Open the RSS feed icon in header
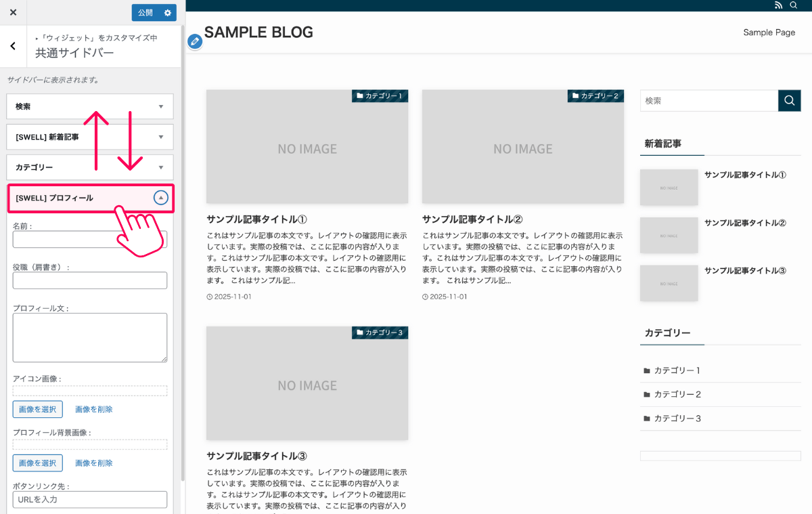The image size is (812, 514). click(778, 5)
